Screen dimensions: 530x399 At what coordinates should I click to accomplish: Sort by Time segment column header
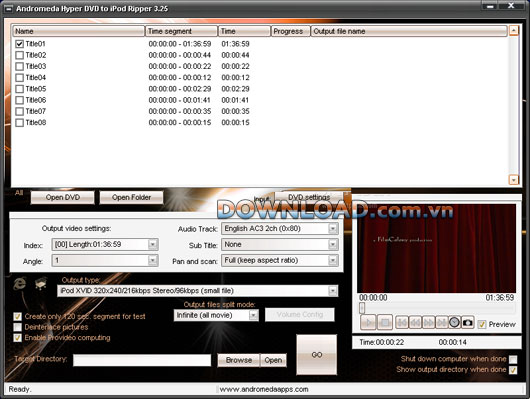182,31
